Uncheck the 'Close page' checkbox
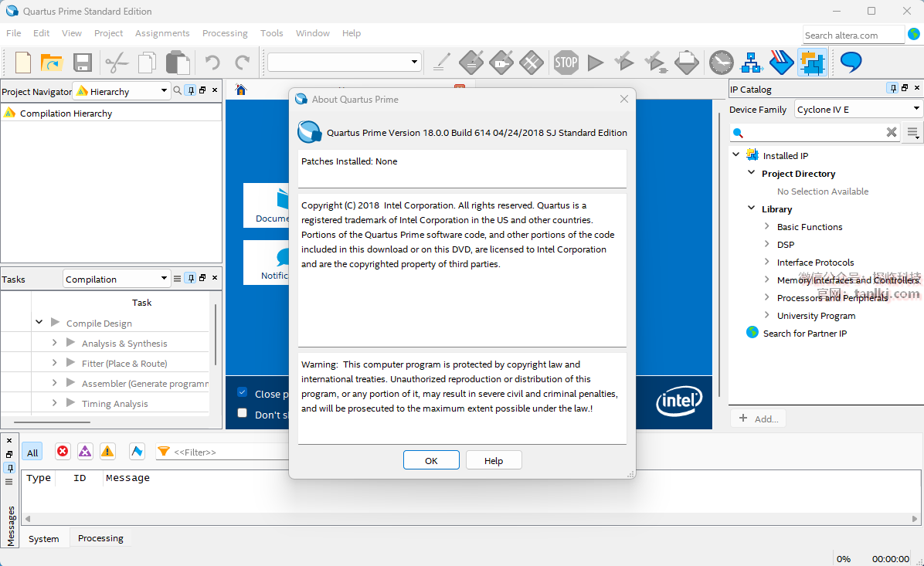 (243, 392)
